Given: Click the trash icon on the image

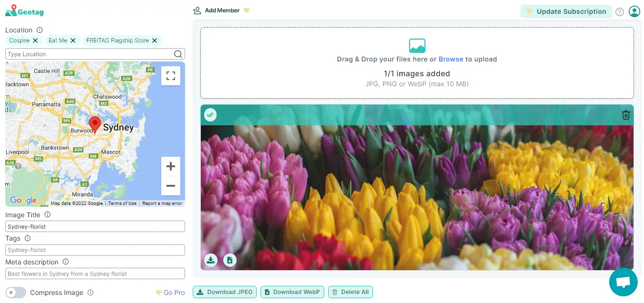Looking at the screenshot, I should pyautogui.click(x=626, y=115).
